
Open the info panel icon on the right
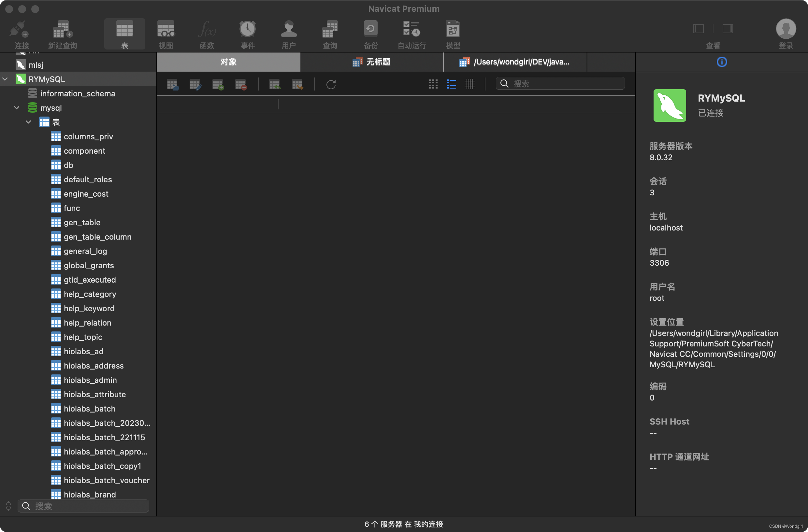[721, 62]
